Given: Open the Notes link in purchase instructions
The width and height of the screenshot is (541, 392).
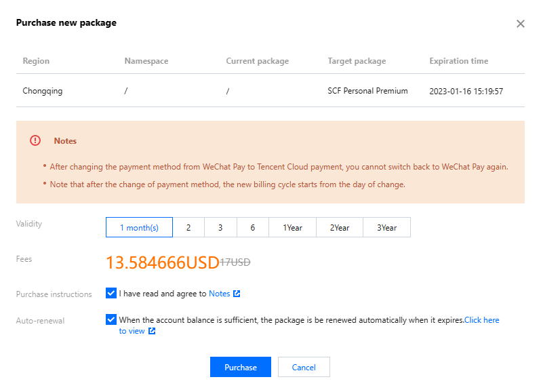Looking at the screenshot, I should pyautogui.click(x=219, y=294).
